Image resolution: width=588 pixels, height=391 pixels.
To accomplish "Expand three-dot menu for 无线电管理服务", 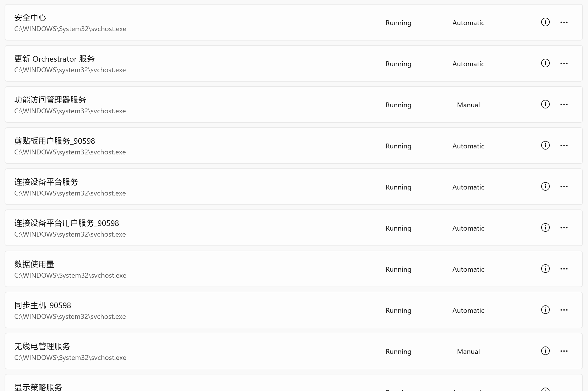I will click(x=564, y=351).
